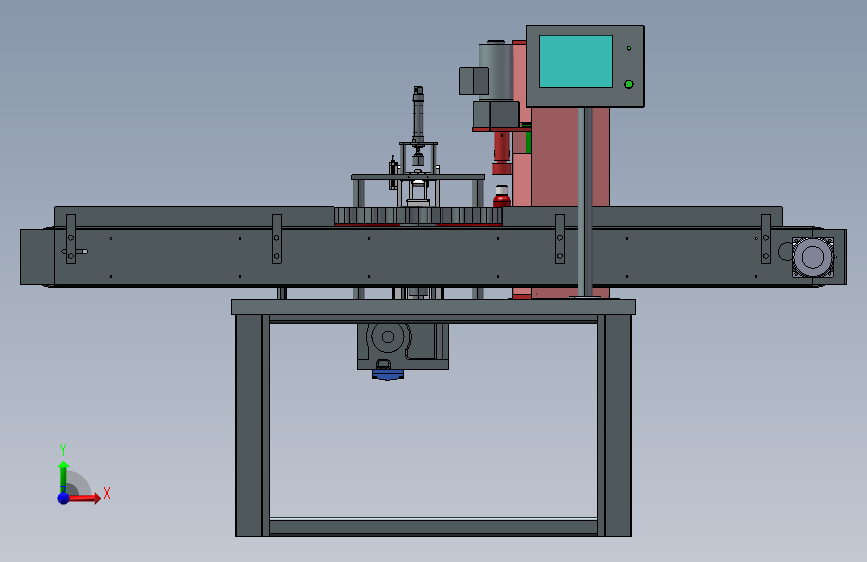Viewport: 867px width, 562px height.
Task: Pick the circular motor flange at conveyor end
Action: point(813,257)
